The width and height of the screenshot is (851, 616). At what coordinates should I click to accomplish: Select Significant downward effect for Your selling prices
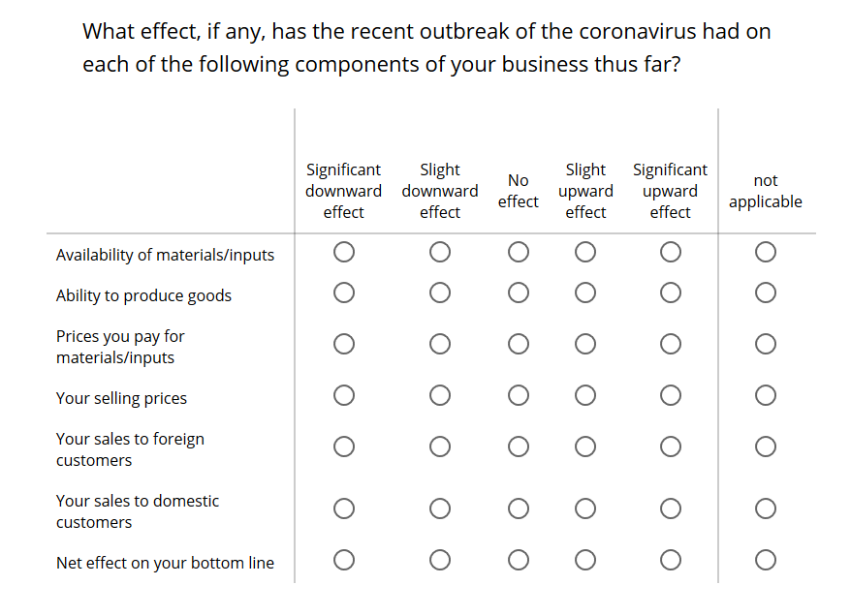click(x=344, y=395)
